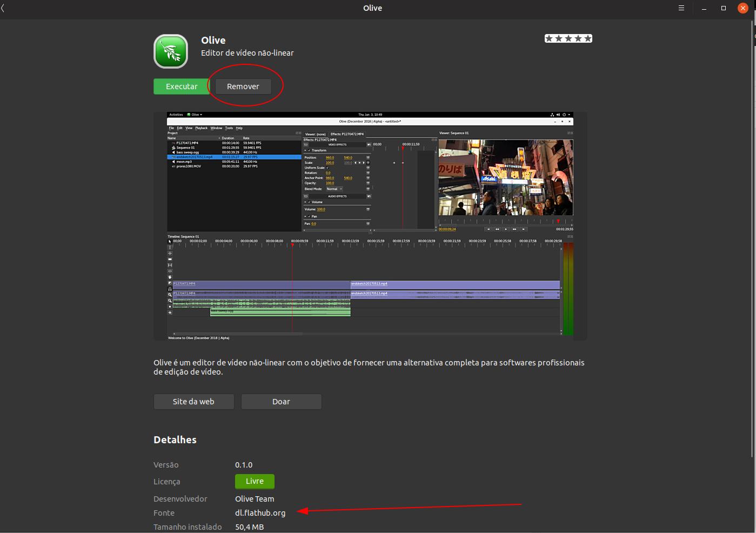
Task: Select the edit tool below the pointer tool
Action: (169, 248)
